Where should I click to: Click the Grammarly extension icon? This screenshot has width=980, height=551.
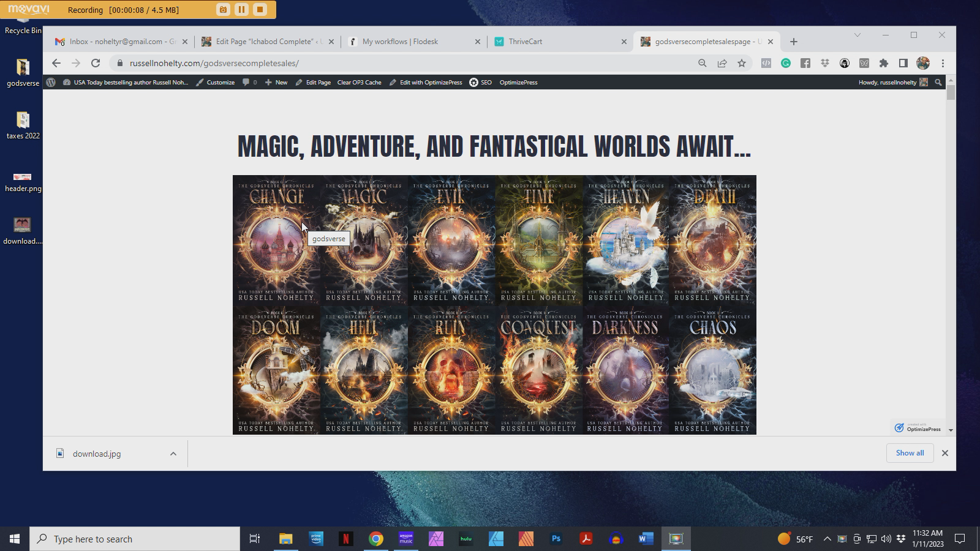coord(786,63)
